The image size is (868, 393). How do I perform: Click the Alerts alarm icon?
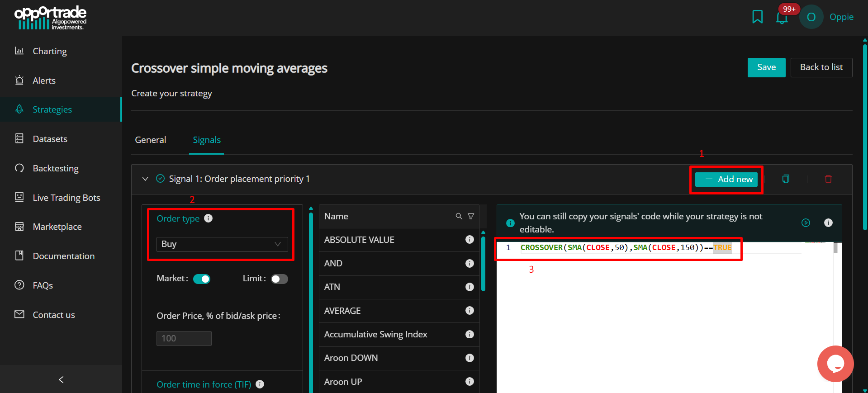tap(19, 80)
